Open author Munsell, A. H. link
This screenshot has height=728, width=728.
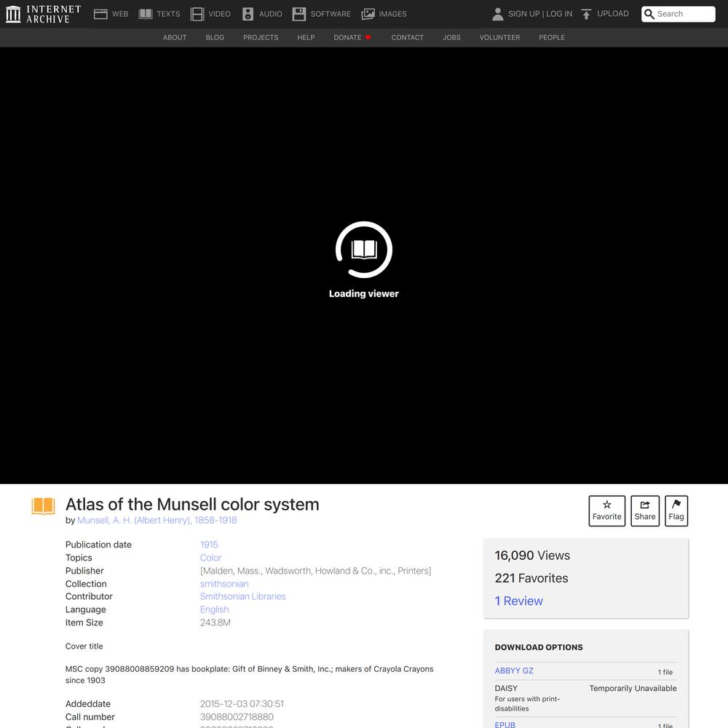pyautogui.click(x=157, y=521)
